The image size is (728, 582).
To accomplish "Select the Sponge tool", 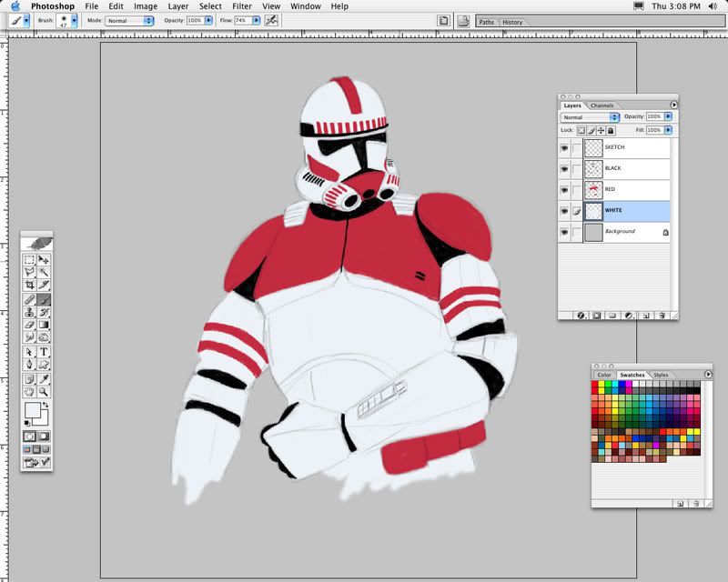I will 44,337.
